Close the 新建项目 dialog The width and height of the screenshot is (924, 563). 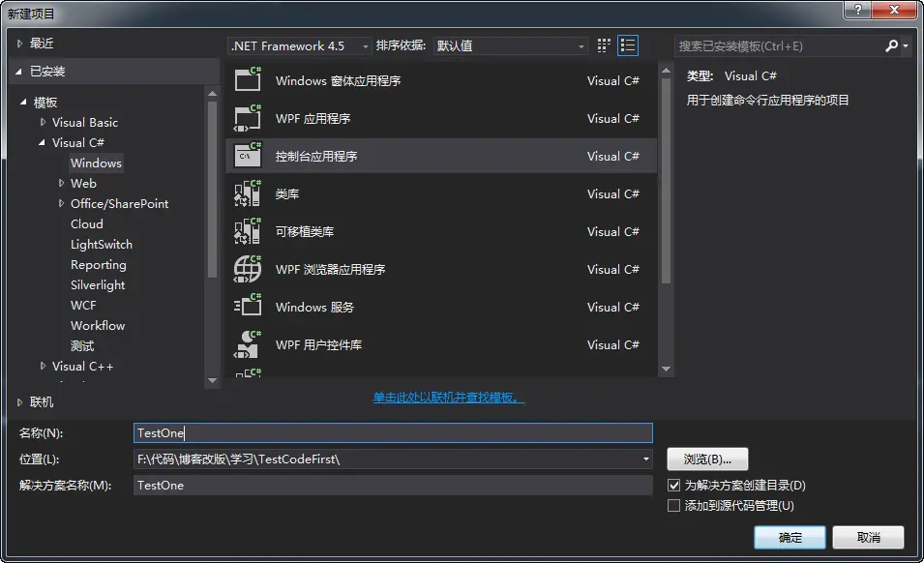pos(894,10)
